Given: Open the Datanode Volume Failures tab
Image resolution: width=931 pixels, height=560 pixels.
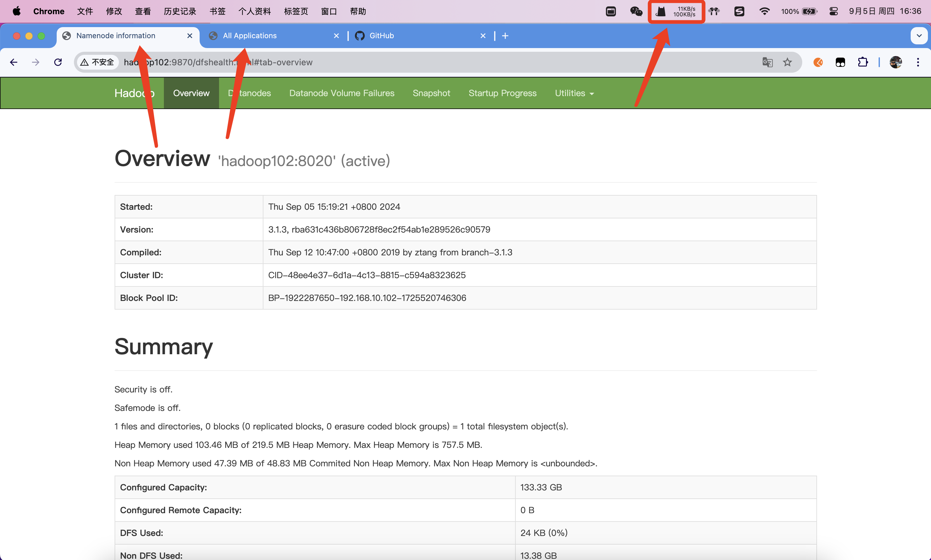Looking at the screenshot, I should (x=342, y=93).
